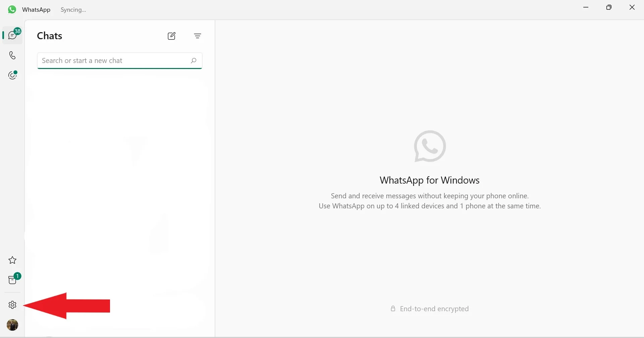This screenshot has width=644, height=338.
Task: Minimize the WhatsApp window
Action: coord(586,7)
